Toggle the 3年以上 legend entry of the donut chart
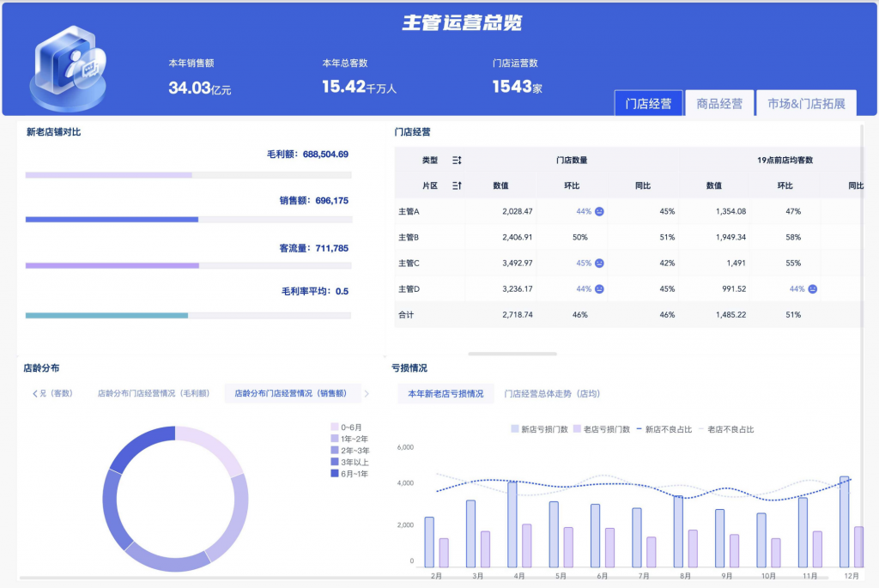The image size is (879, 588). coord(350,462)
